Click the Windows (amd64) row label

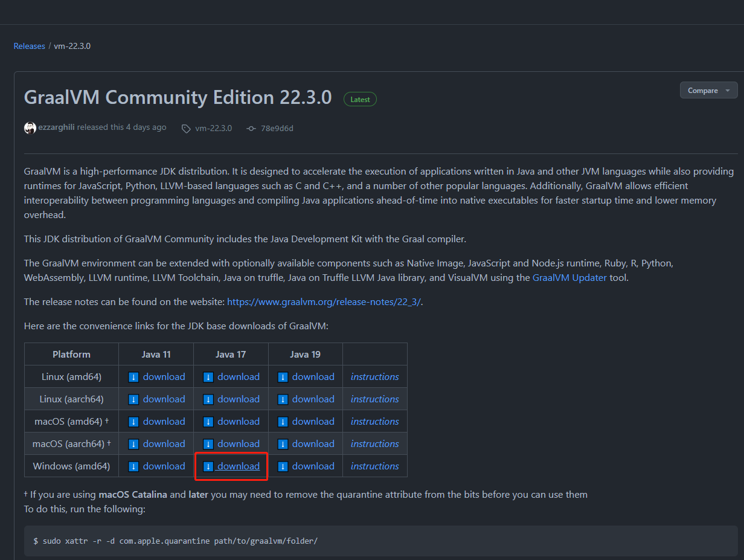pos(71,466)
